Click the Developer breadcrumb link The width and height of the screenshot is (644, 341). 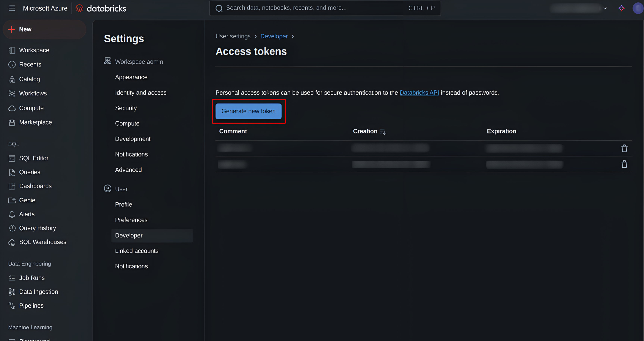[x=274, y=36]
